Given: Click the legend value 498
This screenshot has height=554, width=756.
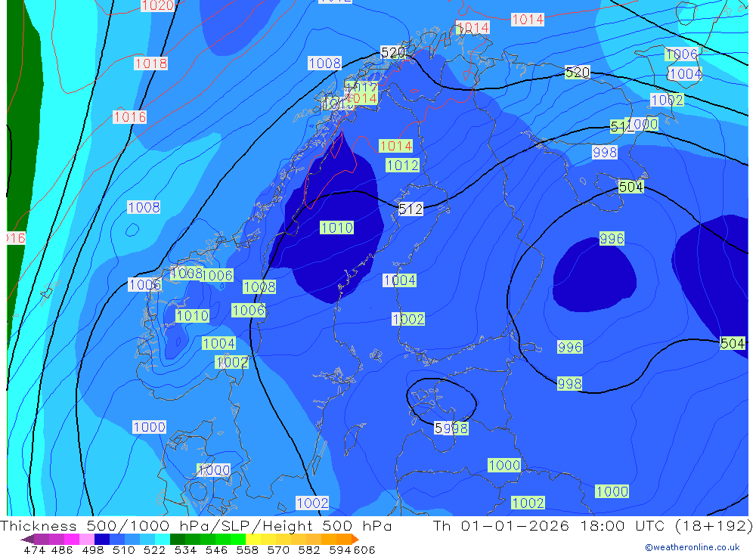Looking at the screenshot, I should pyautogui.click(x=92, y=550).
